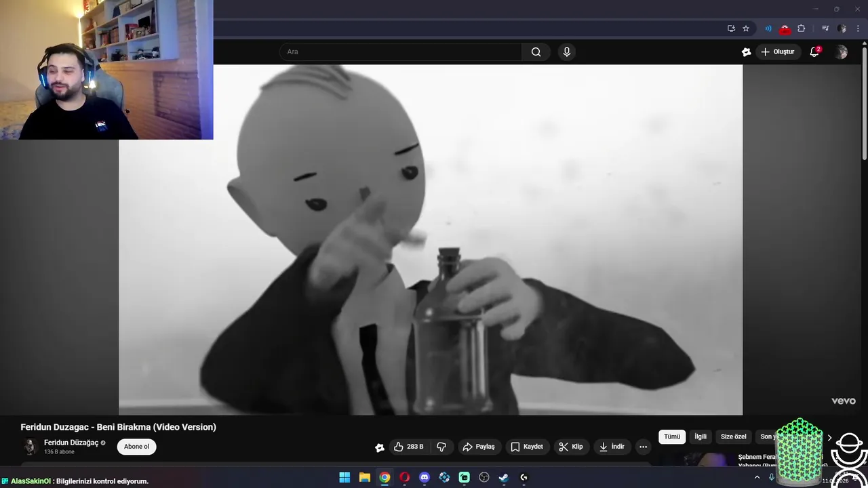Open the more actions three-dot menu
The image size is (868, 488).
point(644,447)
